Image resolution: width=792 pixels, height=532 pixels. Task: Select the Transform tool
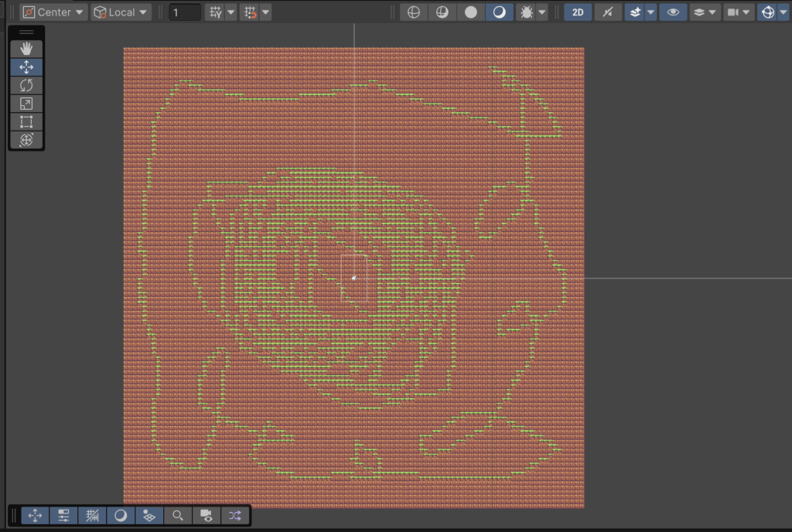click(26, 140)
